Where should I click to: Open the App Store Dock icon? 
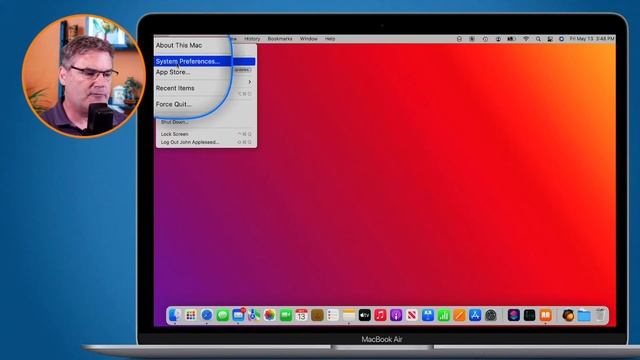[x=475, y=315]
